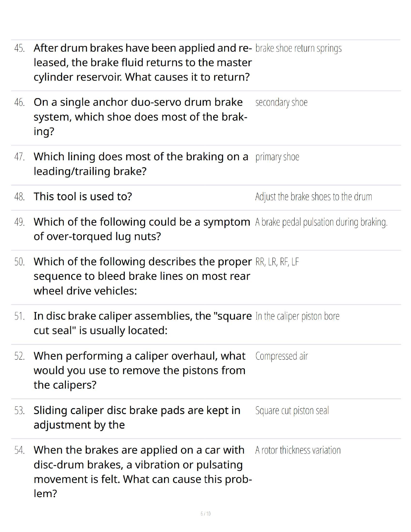Click question 53 about sliding caliper pads
The height and width of the screenshot is (532, 411).
point(137,418)
